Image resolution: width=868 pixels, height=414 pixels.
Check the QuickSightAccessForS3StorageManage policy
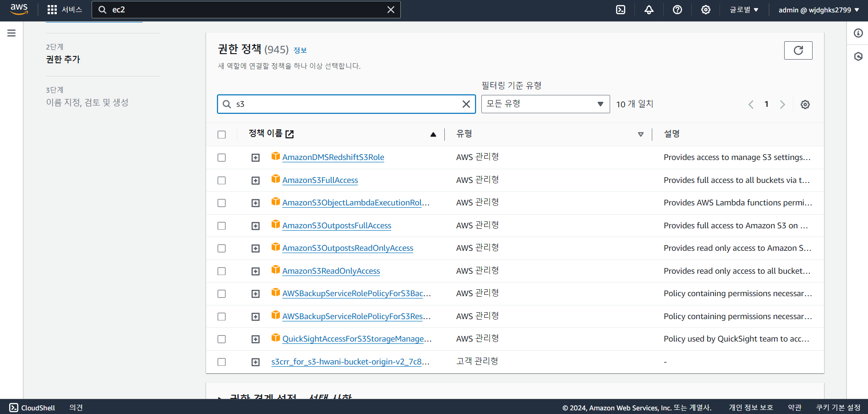pyautogui.click(x=222, y=339)
